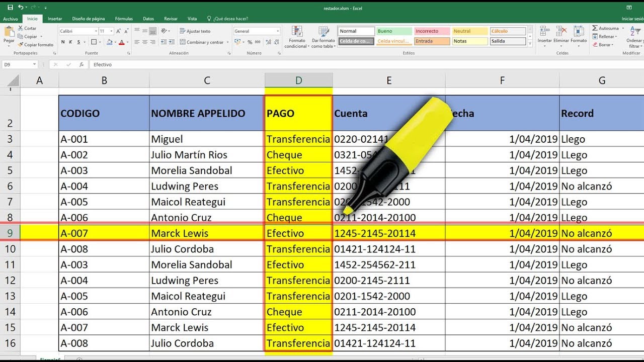Align text to vertical middle
The image size is (644, 362).
145,31
